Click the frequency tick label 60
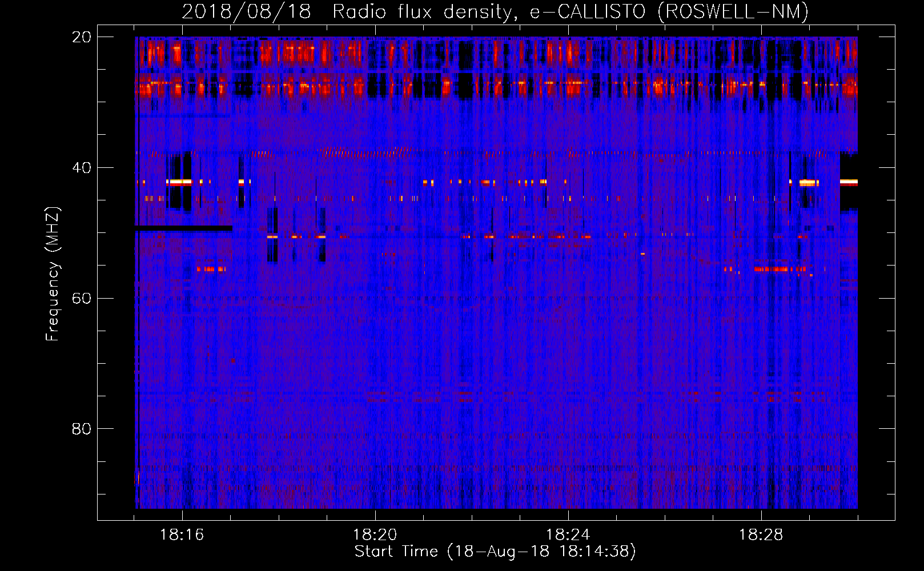924x571 pixels. click(x=82, y=298)
